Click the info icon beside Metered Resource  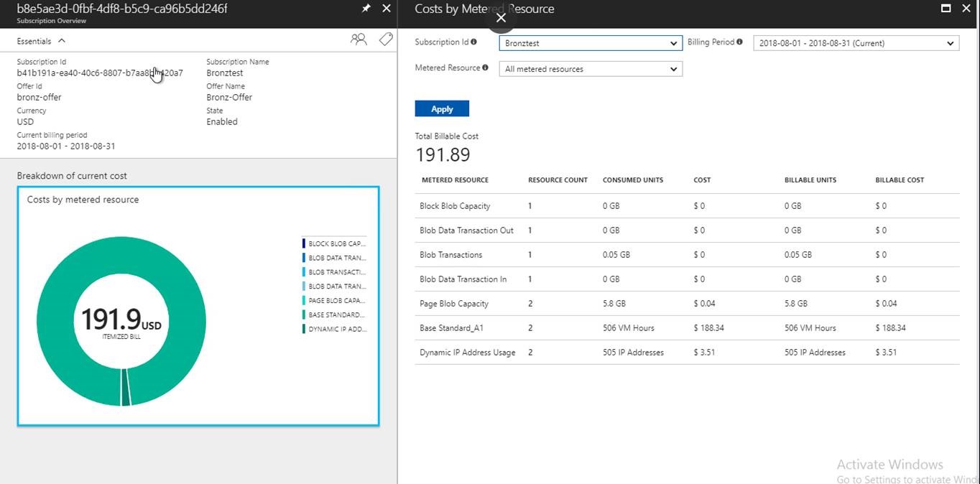pyautogui.click(x=485, y=68)
